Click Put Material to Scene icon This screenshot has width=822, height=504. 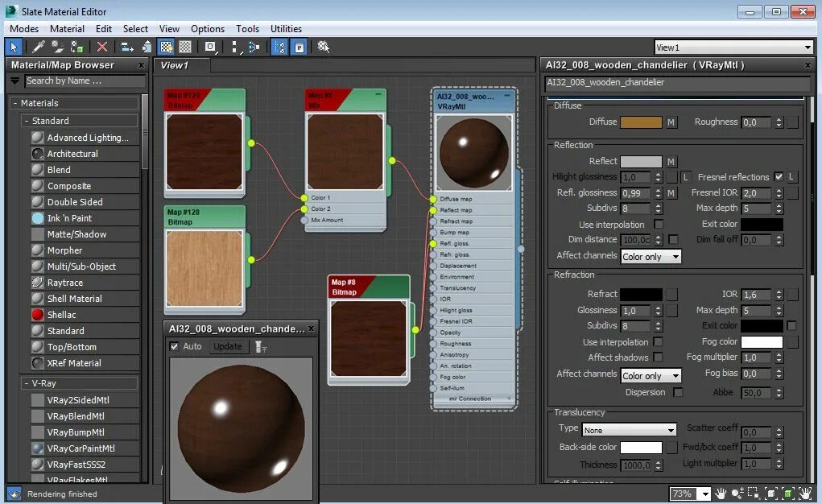point(58,47)
